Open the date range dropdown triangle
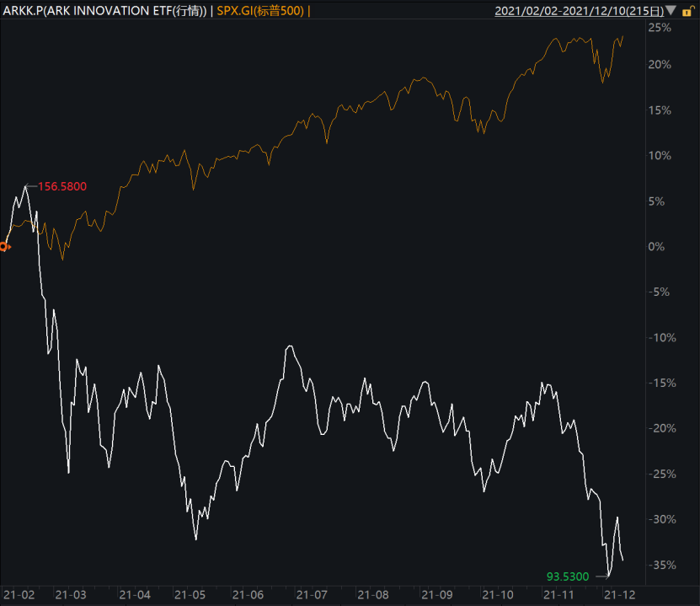Screen dimensions: 700x606 point(671,11)
